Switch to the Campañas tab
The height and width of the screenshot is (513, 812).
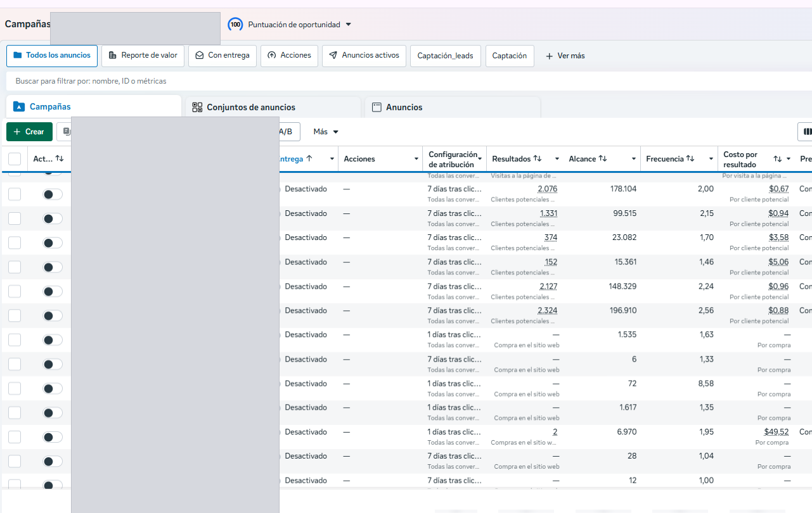(x=94, y=107)
